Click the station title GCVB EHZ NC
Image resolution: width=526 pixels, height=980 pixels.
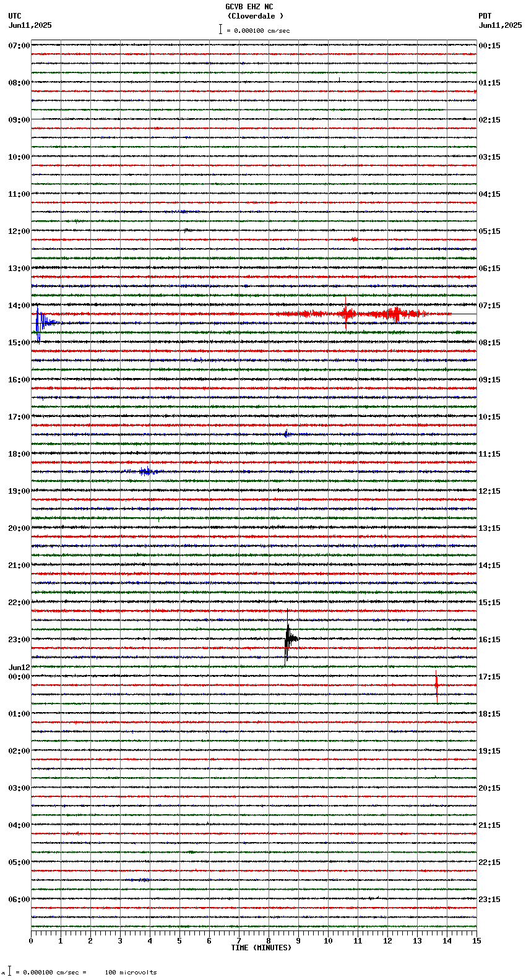coord(249,7)
